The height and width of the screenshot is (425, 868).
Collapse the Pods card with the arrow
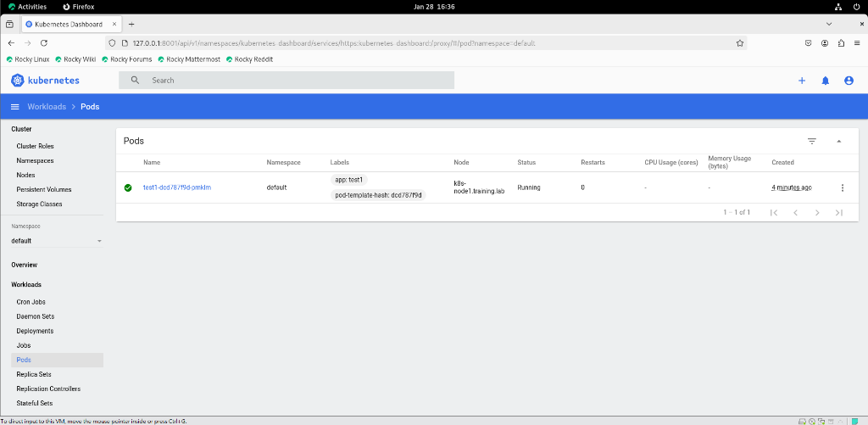(838, 142)
